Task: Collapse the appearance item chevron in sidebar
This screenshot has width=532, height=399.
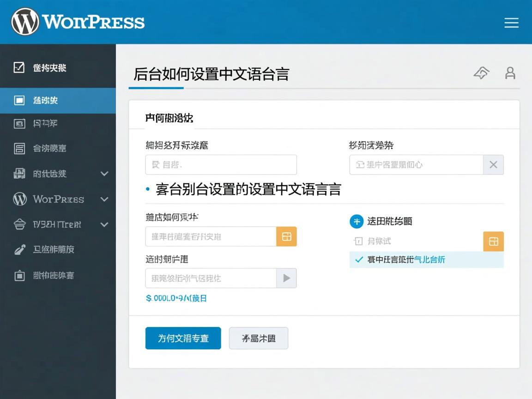Action: click(103, 224)
